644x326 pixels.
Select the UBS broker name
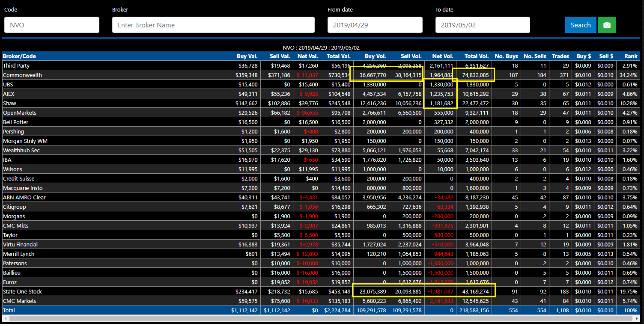pos(9,84)
